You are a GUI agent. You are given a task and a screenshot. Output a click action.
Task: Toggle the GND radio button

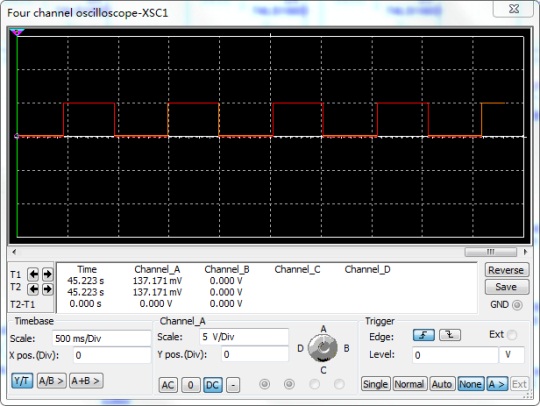517,305
